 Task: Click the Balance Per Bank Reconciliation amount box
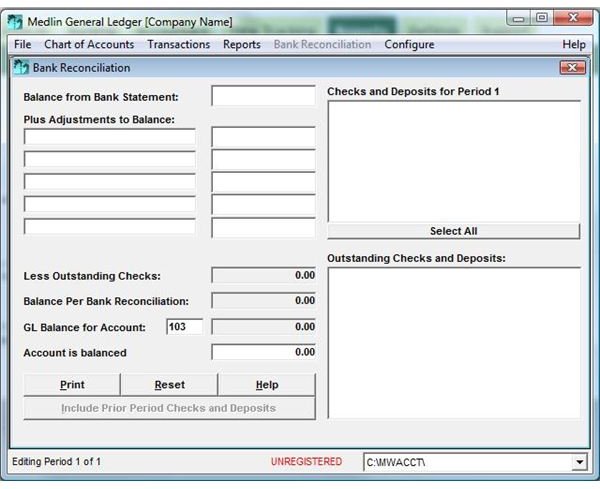(264, 301)
